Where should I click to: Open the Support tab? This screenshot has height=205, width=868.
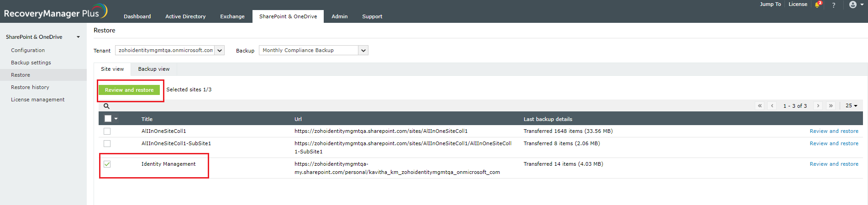coord(372,16)
